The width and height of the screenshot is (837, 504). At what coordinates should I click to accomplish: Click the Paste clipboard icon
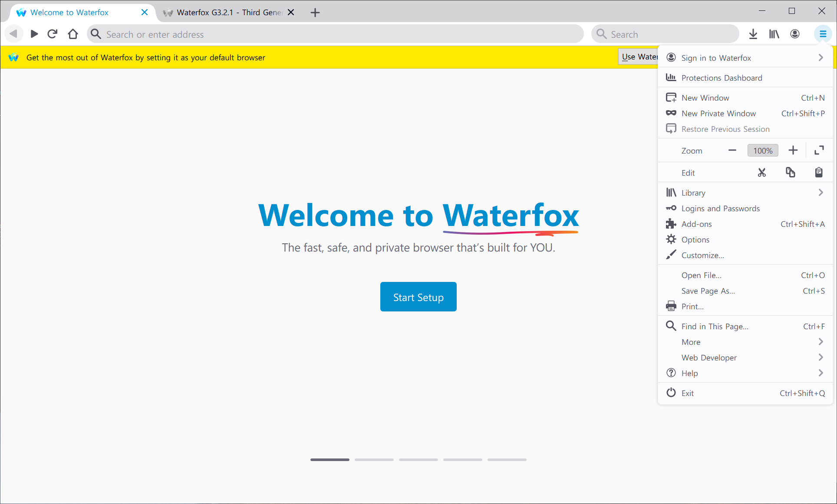(x=819, y=173)
